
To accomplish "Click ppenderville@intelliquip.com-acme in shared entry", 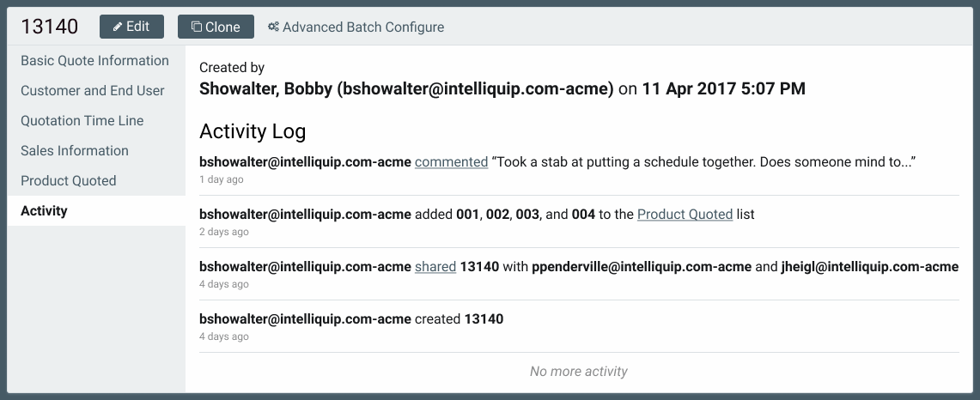I will (642, 267).
